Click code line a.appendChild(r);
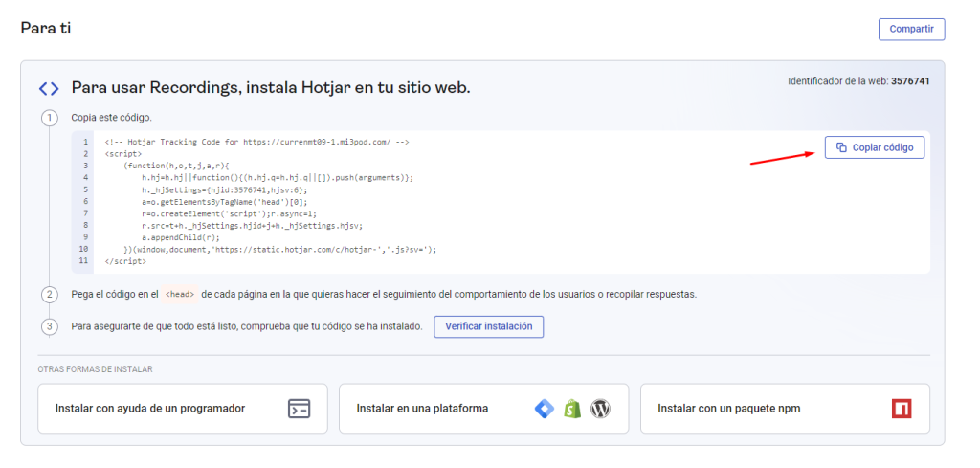 [181, 237]
